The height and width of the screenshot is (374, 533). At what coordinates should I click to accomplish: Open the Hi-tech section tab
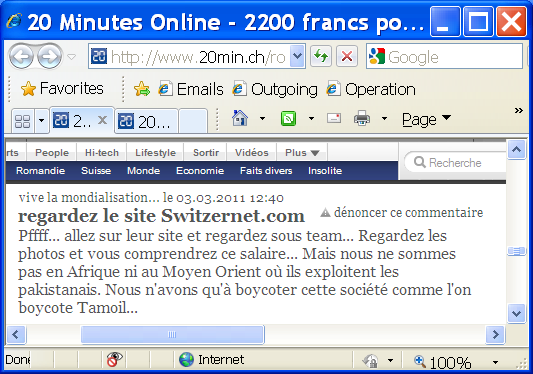[x=102, y=153]
